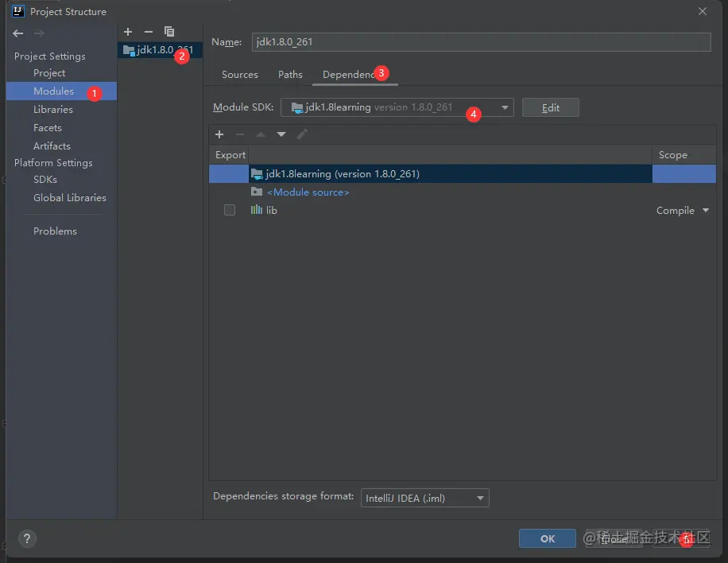
Task: Open Dependencies storage format dropdown
Action: [425, 498]
